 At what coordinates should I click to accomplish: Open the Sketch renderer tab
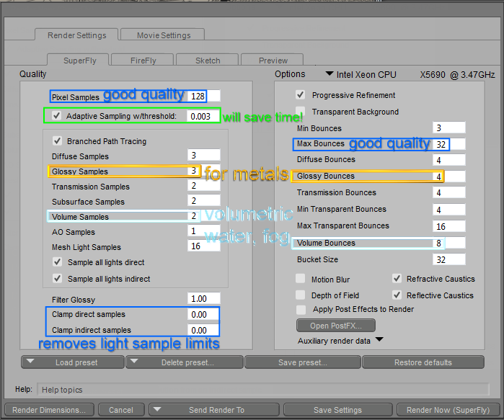tap(208, 61)
